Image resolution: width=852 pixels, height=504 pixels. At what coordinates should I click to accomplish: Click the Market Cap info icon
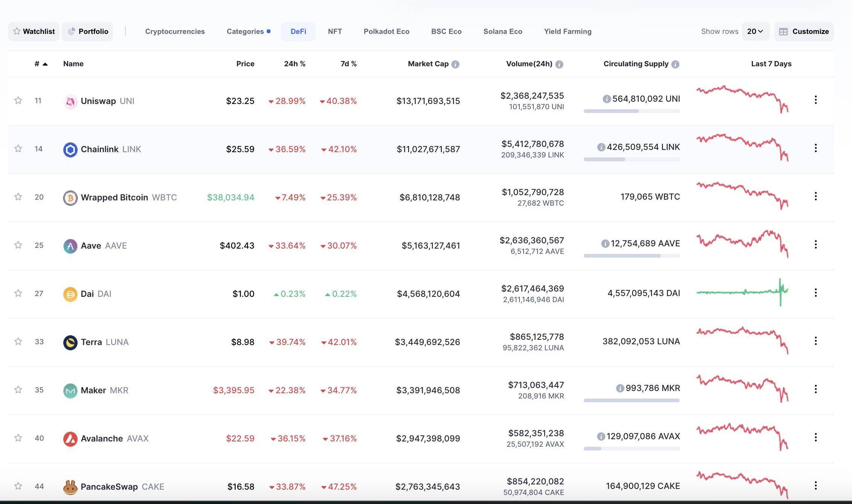455,64
